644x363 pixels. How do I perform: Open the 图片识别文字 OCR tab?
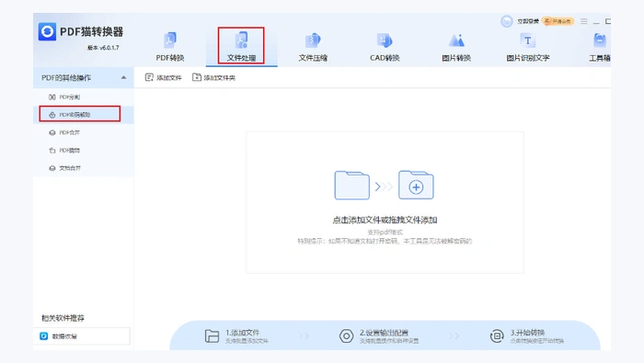[x=528, y=47]
